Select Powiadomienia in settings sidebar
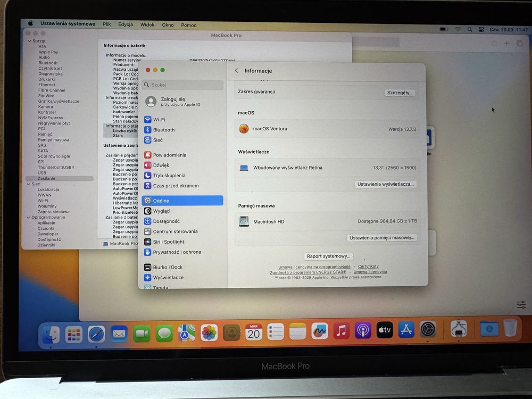This screenshot has height=399, width=532. click(183, 155)
